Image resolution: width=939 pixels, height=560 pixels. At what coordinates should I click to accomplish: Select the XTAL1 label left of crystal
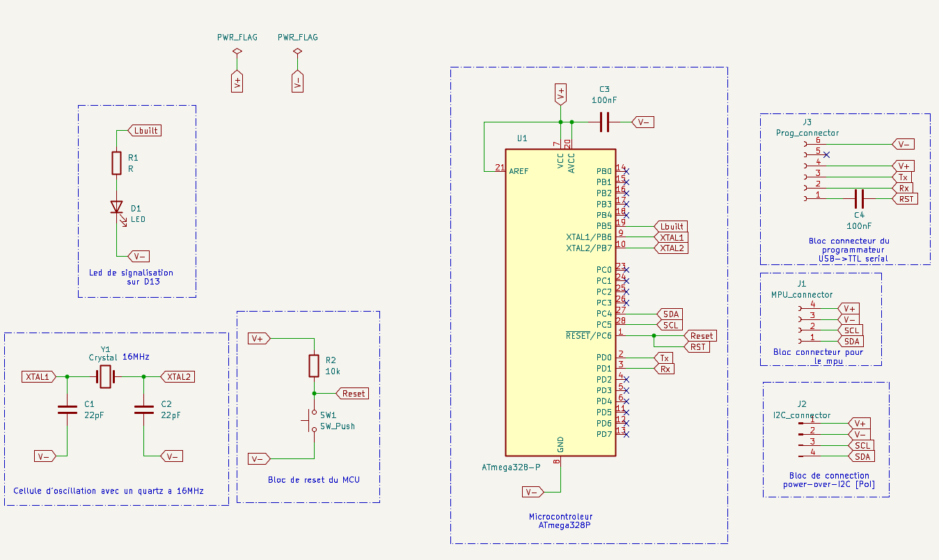pyautogui.click(x=38, y=377)
